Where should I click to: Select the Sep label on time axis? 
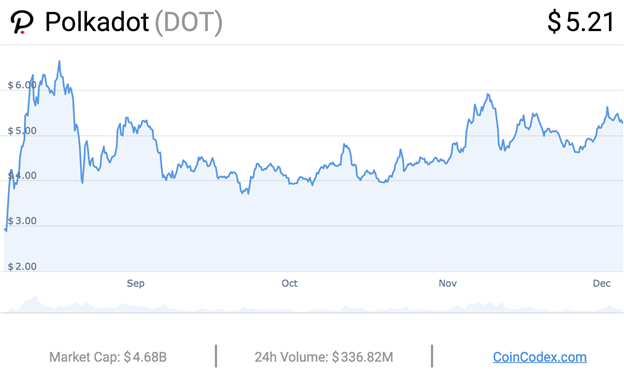[x=135, y=283]
